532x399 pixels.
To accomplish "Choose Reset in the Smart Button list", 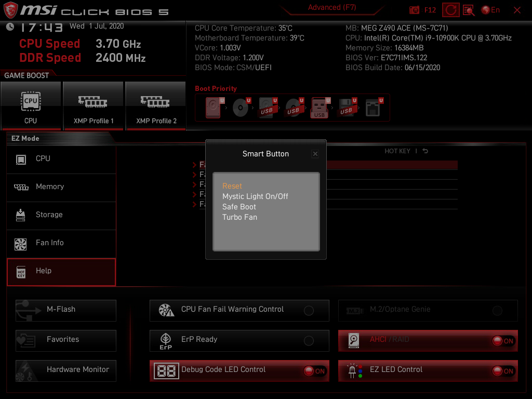I will click(232, 186).
